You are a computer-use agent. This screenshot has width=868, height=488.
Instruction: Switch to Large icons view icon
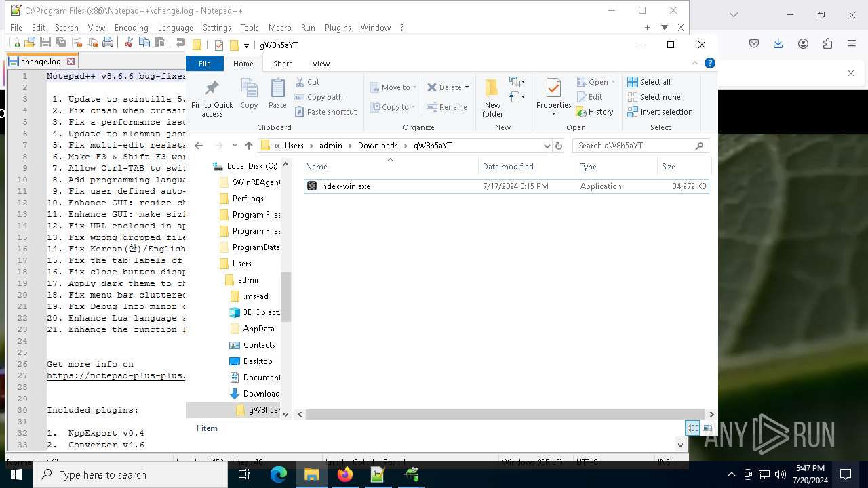[707, 428]
